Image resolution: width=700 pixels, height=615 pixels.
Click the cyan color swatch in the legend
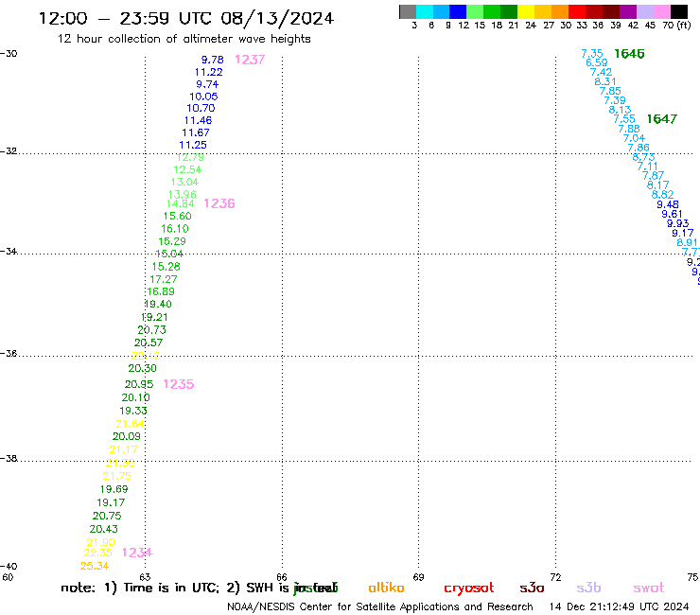tap(424, 11)
